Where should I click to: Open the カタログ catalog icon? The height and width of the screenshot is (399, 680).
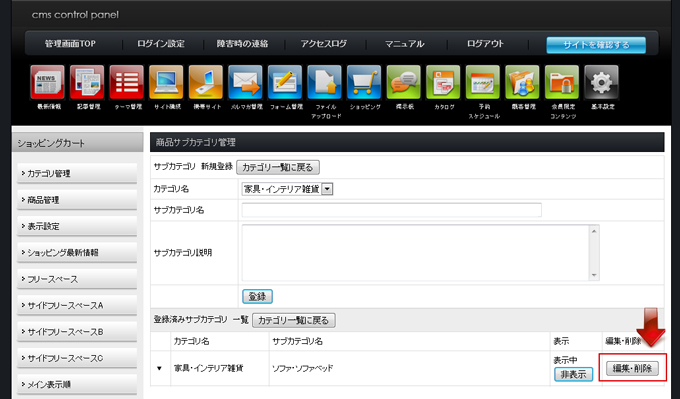pos(443,82)
